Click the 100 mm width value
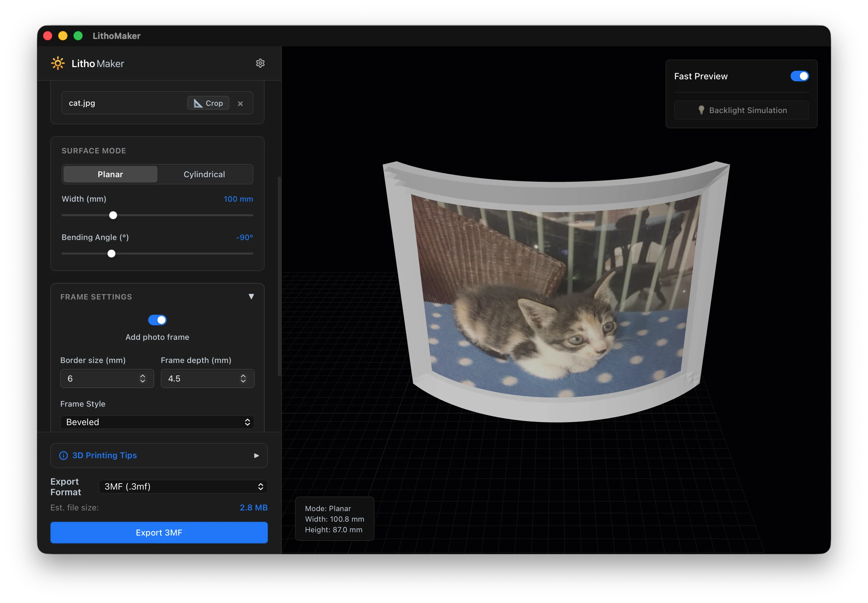 click(x=238, y=199)
